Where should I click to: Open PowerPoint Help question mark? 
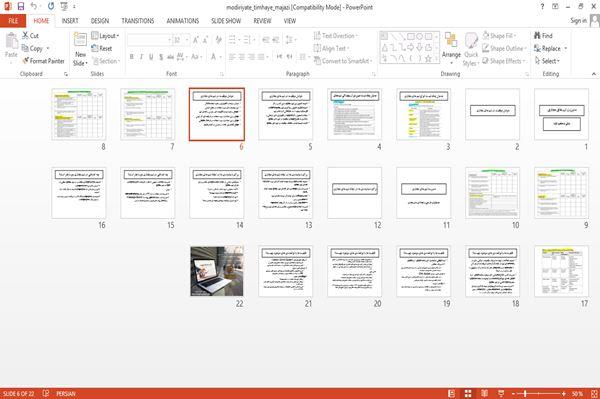click(542, 7)
